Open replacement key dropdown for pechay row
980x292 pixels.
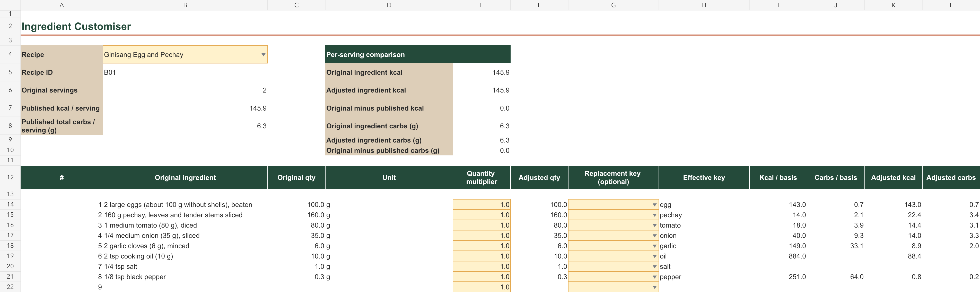654,215
